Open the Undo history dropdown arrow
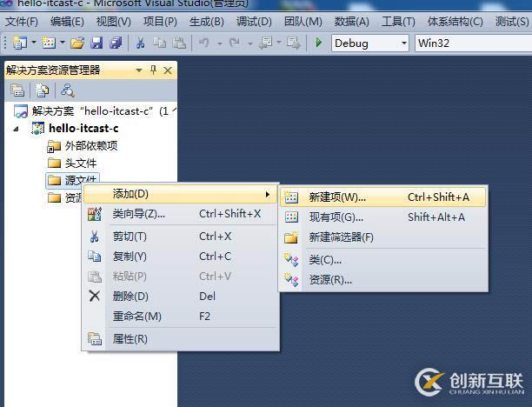Screen dimensions: 532x407 [x=220, y=43]
